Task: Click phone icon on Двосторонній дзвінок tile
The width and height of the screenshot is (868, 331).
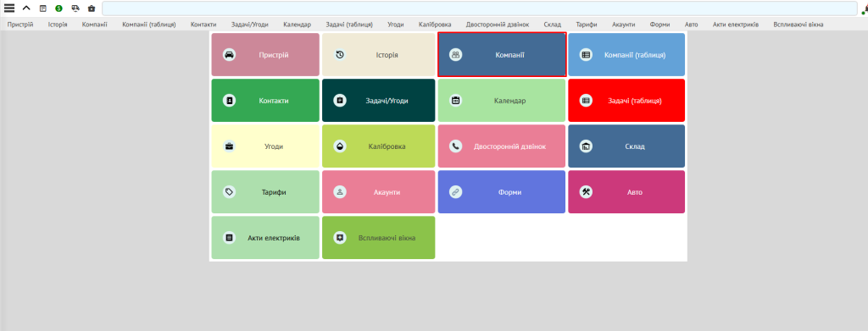Action: click(455, 146)
